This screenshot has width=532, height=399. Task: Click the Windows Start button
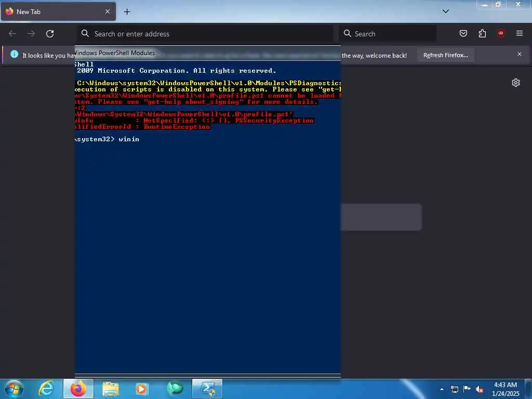pyautogui.click(x=14, y=389)
